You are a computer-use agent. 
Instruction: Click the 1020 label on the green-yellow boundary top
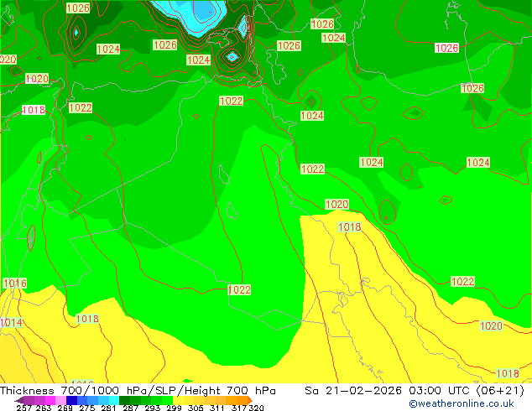336,204
